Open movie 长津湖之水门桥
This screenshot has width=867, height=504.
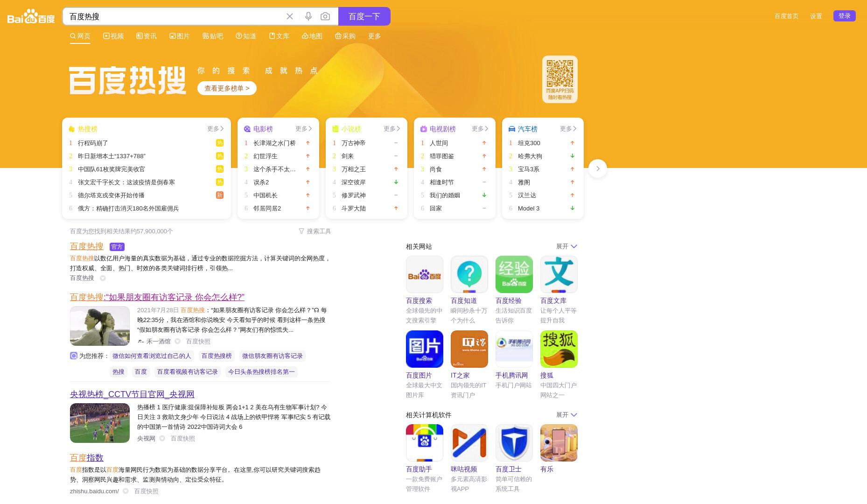tap(274, 143)
